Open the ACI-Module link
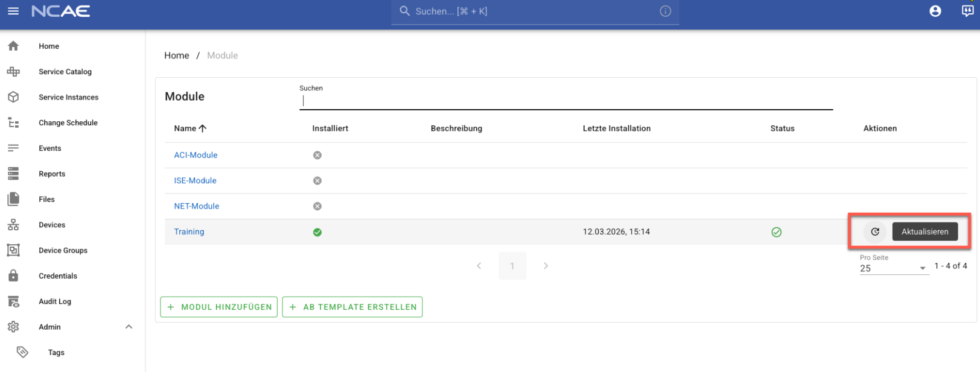 click(x=196, y=155)
